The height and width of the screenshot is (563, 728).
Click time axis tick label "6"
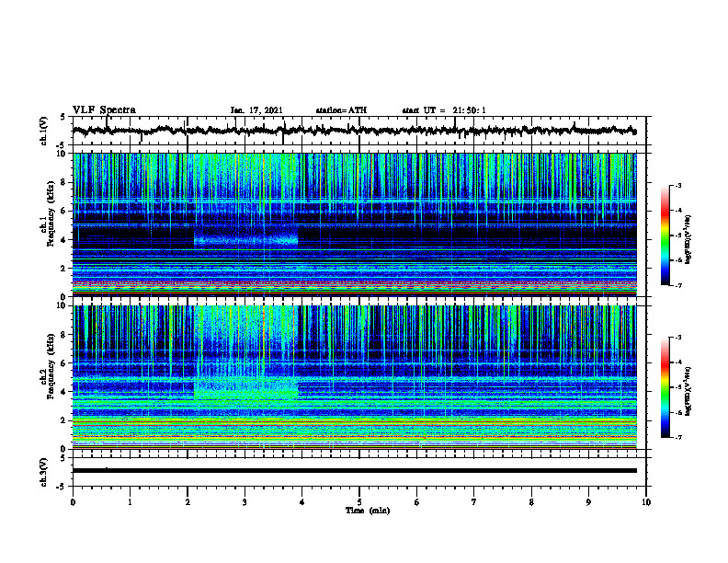[417, 502]
